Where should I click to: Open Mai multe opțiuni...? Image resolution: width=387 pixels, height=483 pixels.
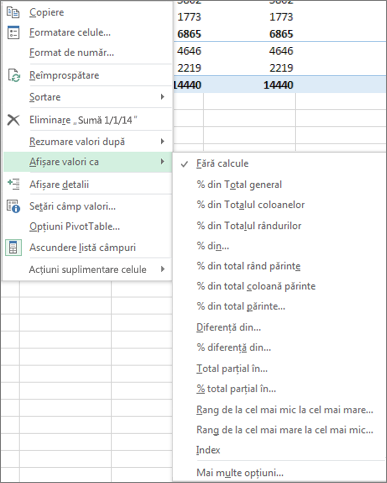pos(240,472)
